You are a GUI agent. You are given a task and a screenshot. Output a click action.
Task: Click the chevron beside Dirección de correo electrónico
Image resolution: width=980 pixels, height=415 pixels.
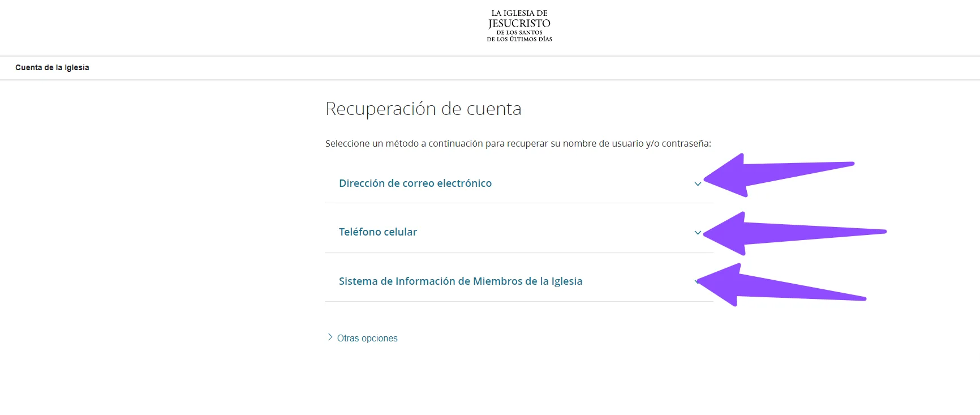698,184
